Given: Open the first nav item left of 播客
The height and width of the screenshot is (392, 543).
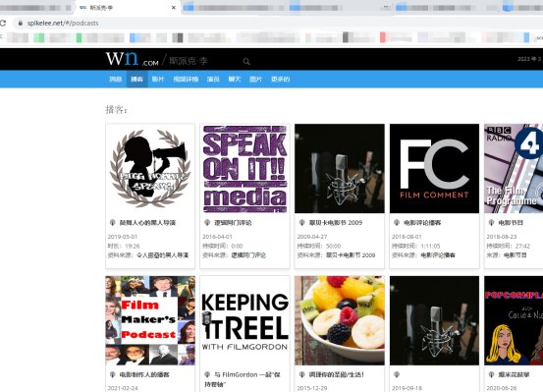Looking at the screenshot, I should pos(116,79).
